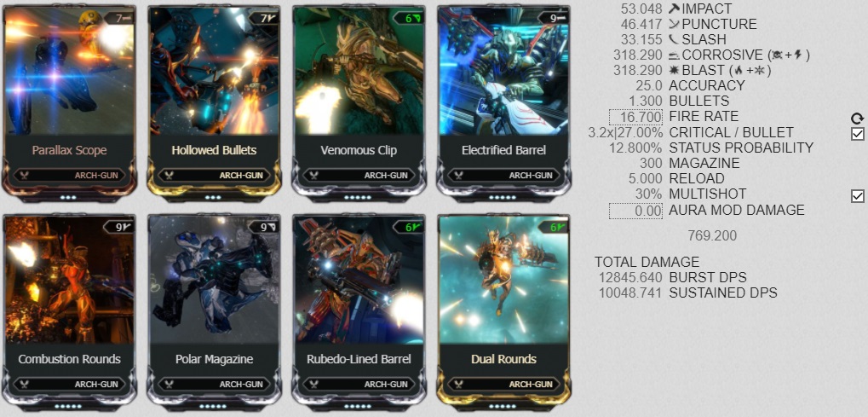Click the fire rate reset arrow icon
Screen dimensions: 868x417
857,118
